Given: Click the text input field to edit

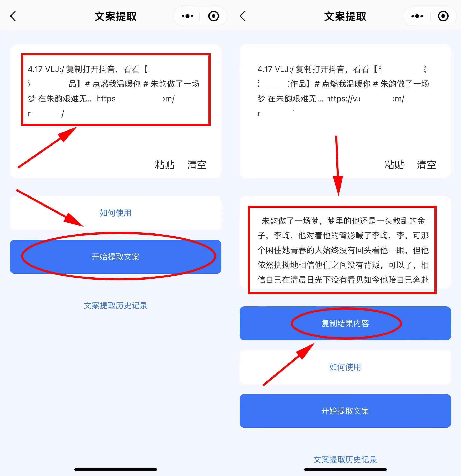Looking at the screenshot, I should tap(115, 85).
